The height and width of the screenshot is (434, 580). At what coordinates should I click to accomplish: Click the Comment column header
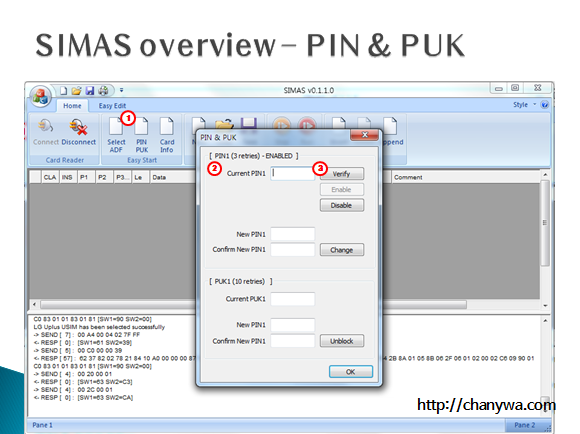[x=464, y=177]
